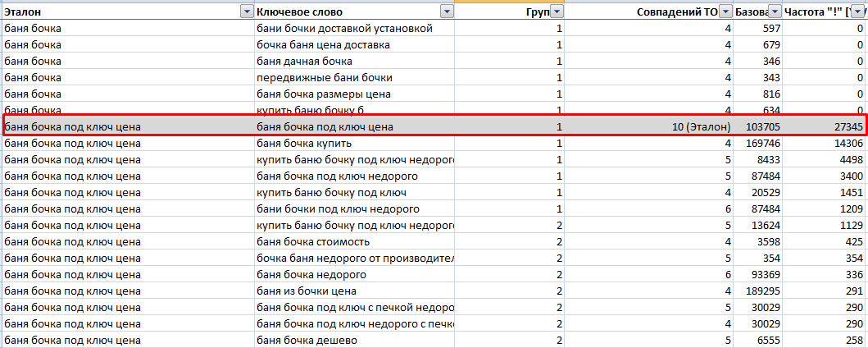868x348 pixels.
Task: Click the cell with value 189295
Action: click(x=758, y=291)
